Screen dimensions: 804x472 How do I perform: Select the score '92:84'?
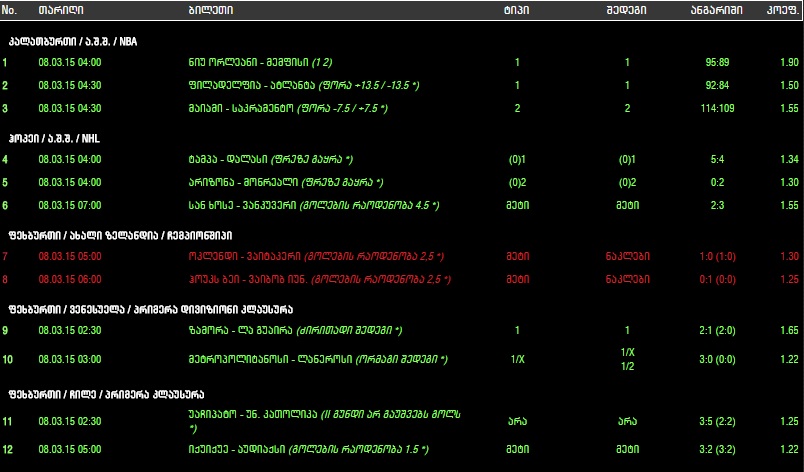click(717, 85)
